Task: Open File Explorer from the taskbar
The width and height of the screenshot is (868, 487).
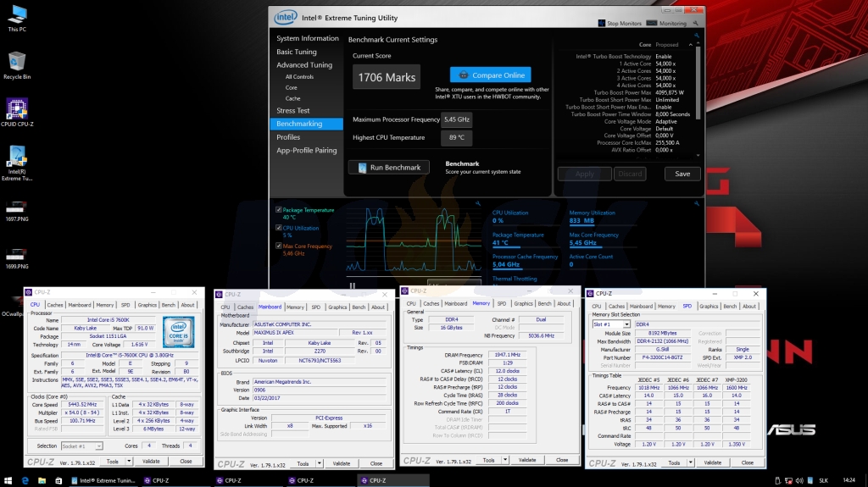Action: click(x=42, y=480)
